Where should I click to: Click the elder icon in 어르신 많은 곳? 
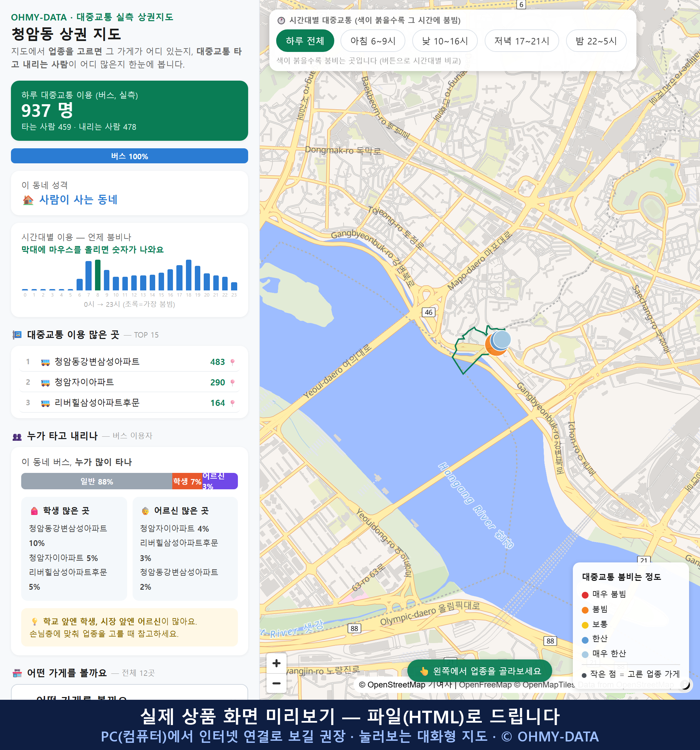click(145, 511)
